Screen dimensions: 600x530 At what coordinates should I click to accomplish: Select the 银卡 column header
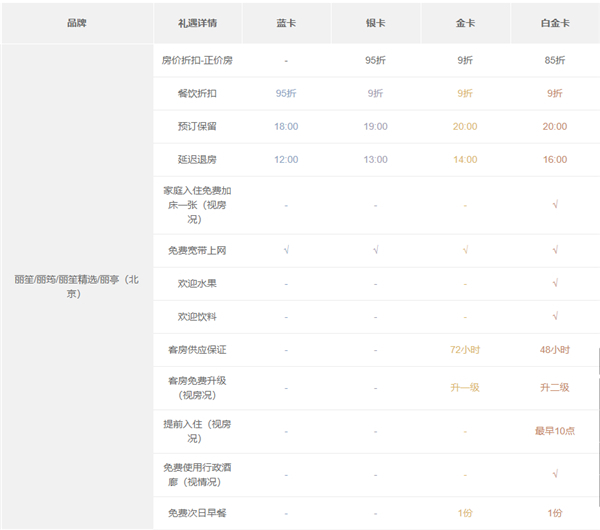(x=375, y=22)
